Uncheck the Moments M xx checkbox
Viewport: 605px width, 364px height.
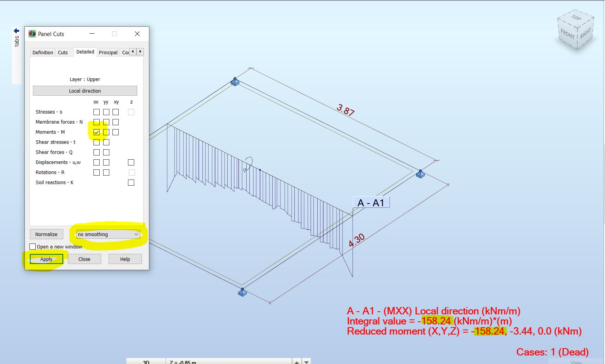pos(96,132)
